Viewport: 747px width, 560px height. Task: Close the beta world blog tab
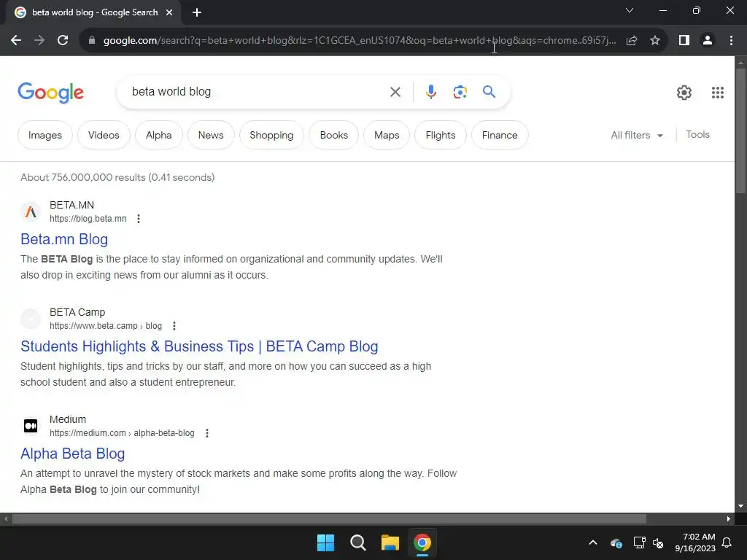pos(169,12)
